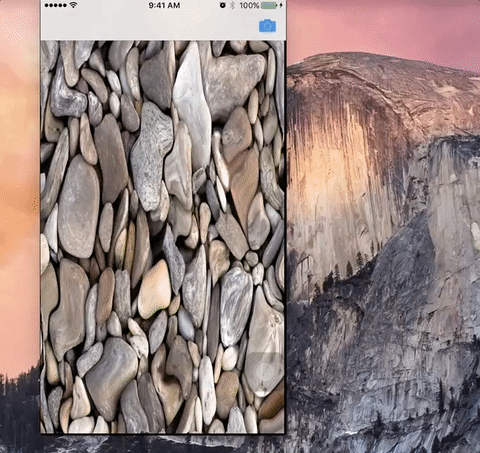Viewport: 480px width, 453px height.
Task: Click the charging lightning bolt icon
Action: [281, 5]
